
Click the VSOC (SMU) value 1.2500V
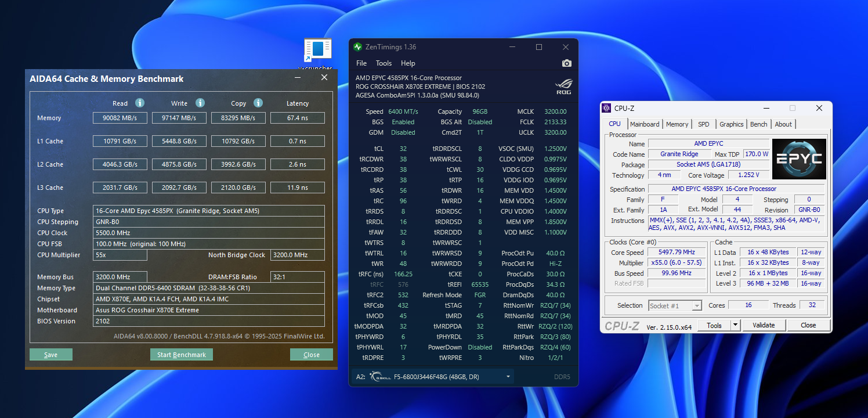[555, 149]
